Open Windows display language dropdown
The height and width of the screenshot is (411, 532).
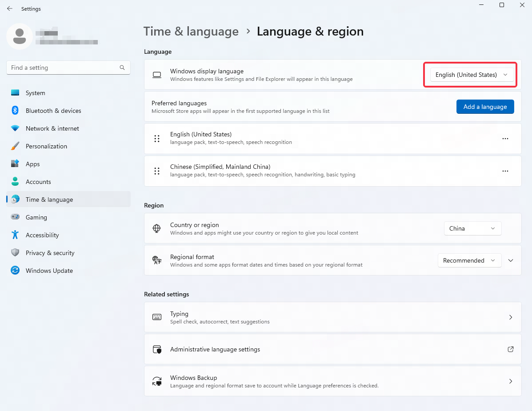(x=471, y=75)
